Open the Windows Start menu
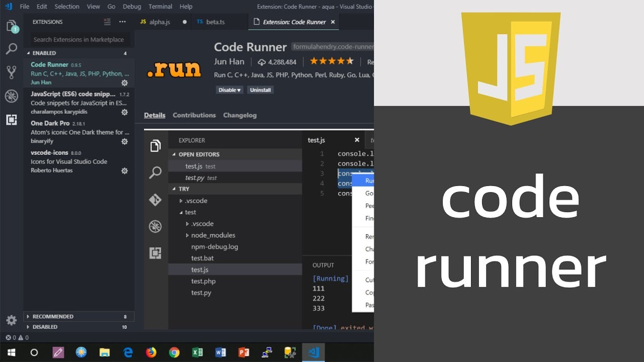 point(11,352)
